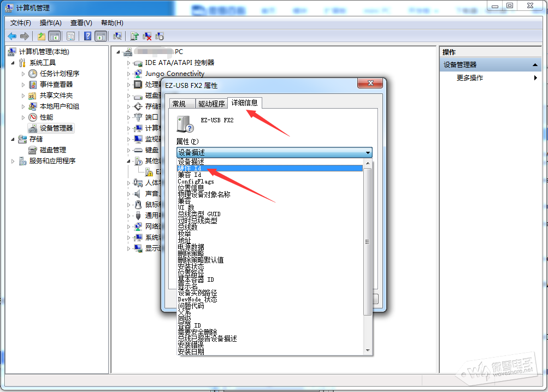Click IDE ATA/ATAPI 控制器 device category
548x392 pixels.
click(180, 63)
